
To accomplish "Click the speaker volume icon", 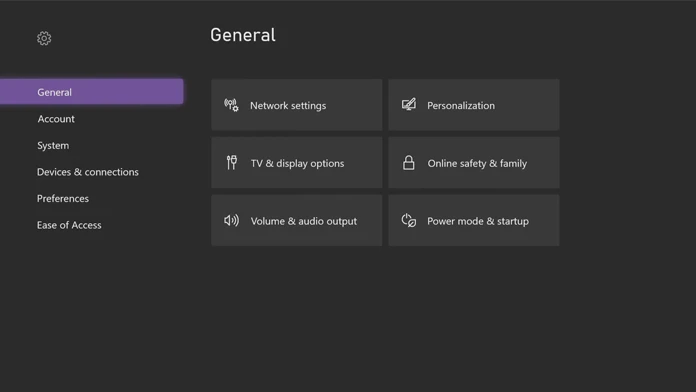I will (x=231, y=220).
